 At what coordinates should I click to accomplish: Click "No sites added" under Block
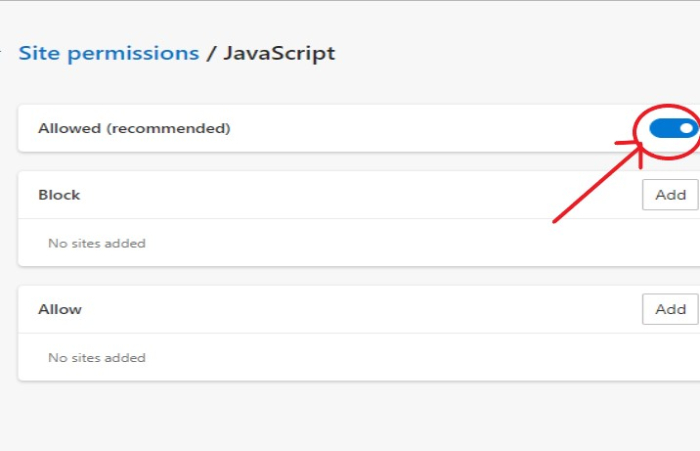pos(96,243)
